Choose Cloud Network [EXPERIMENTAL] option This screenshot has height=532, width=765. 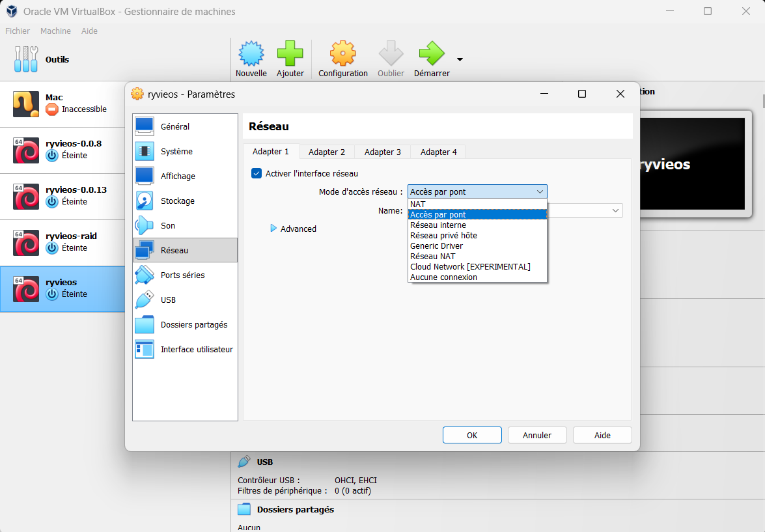pos(477,266)
